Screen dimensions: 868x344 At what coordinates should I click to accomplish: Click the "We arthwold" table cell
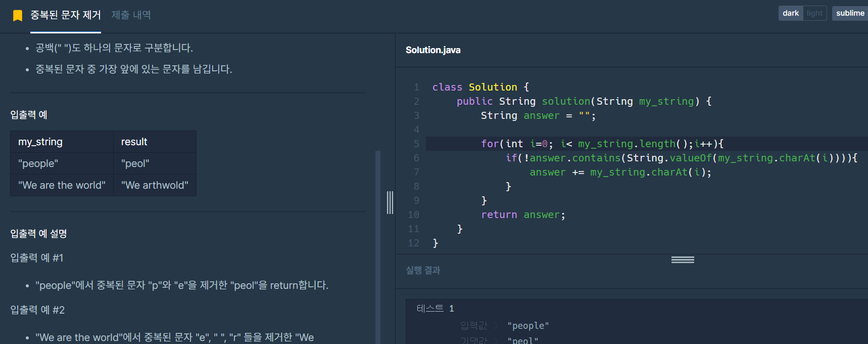[155, 185]
